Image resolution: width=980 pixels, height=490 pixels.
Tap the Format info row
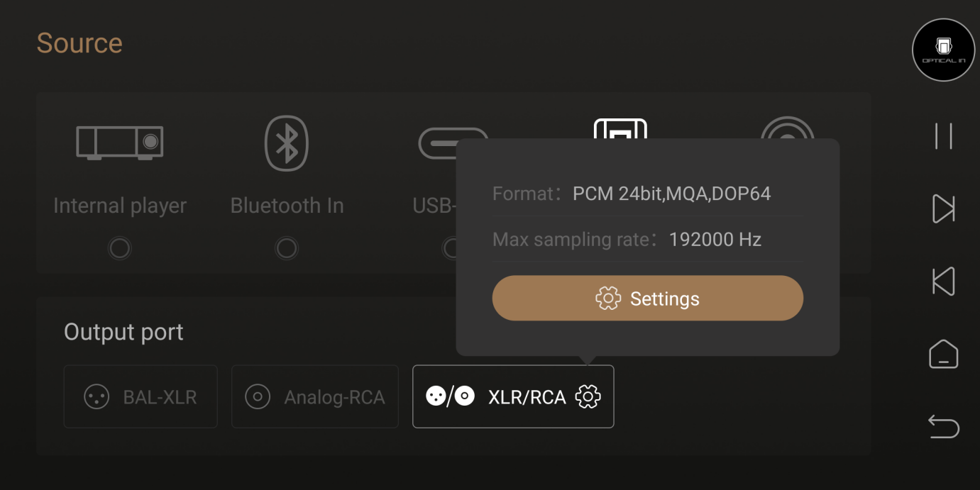(647, 194)
